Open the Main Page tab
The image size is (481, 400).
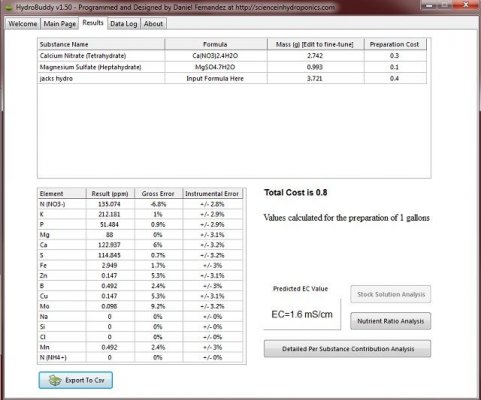(60, 24)
